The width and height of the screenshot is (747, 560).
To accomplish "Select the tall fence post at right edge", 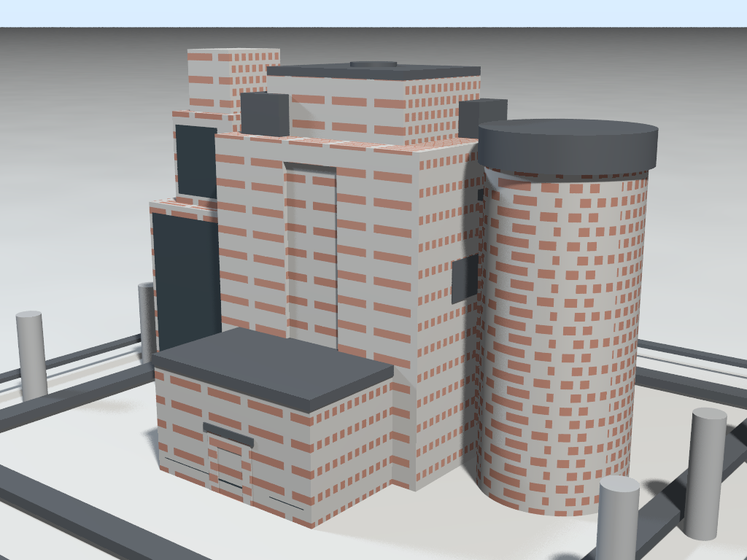I will 707,472.
